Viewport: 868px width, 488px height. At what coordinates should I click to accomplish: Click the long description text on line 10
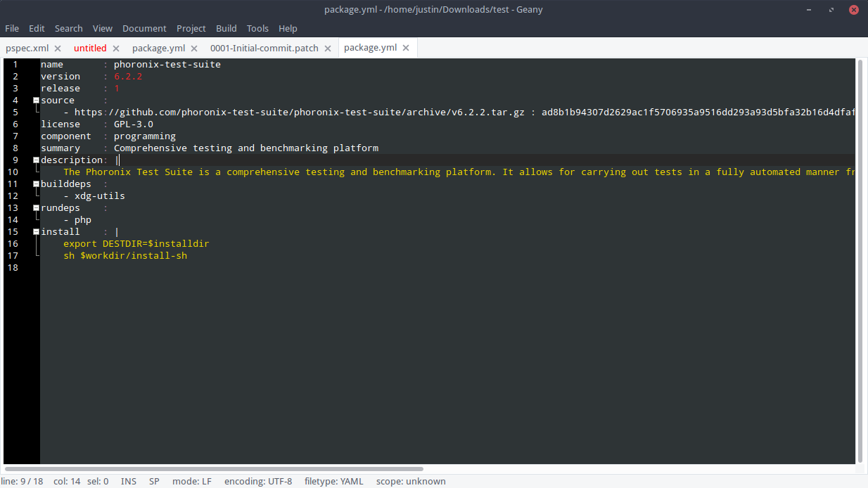tap(459, 172)
